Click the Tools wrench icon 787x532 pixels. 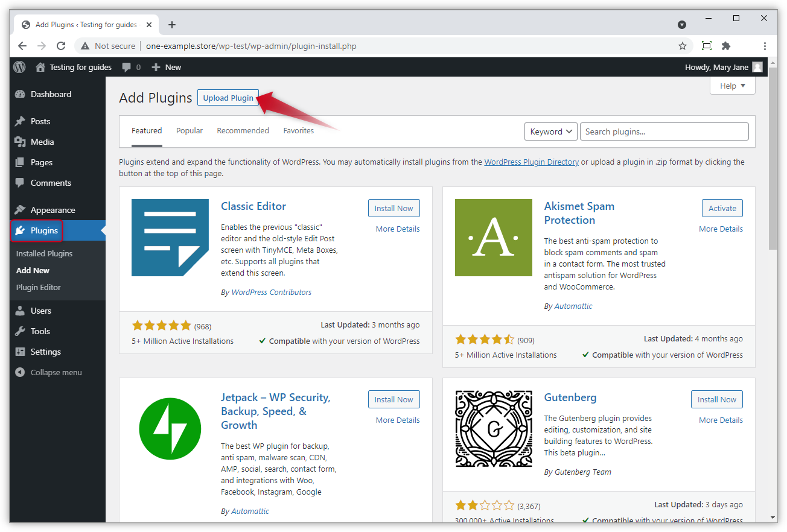pos(21,331)
